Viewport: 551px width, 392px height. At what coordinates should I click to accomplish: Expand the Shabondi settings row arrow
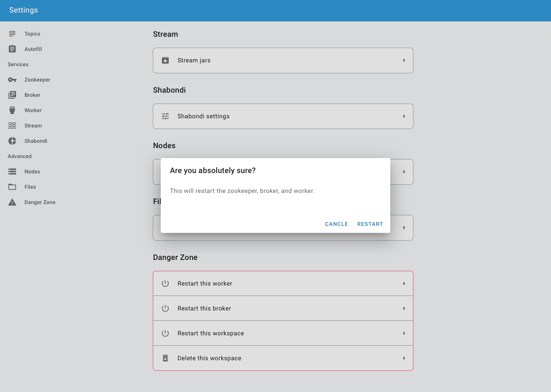point(404,116)
